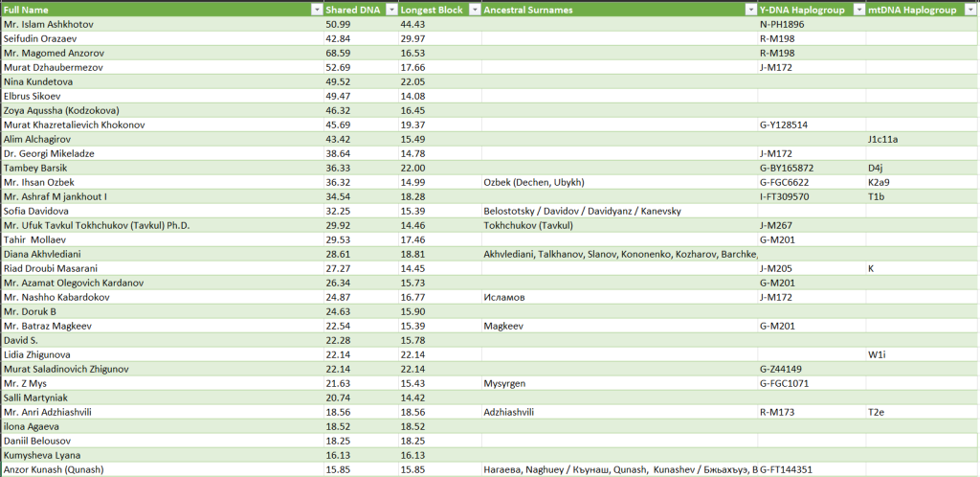
Task: Click the Anzor Kunash (Qunash) name cell
Action: 54,469
